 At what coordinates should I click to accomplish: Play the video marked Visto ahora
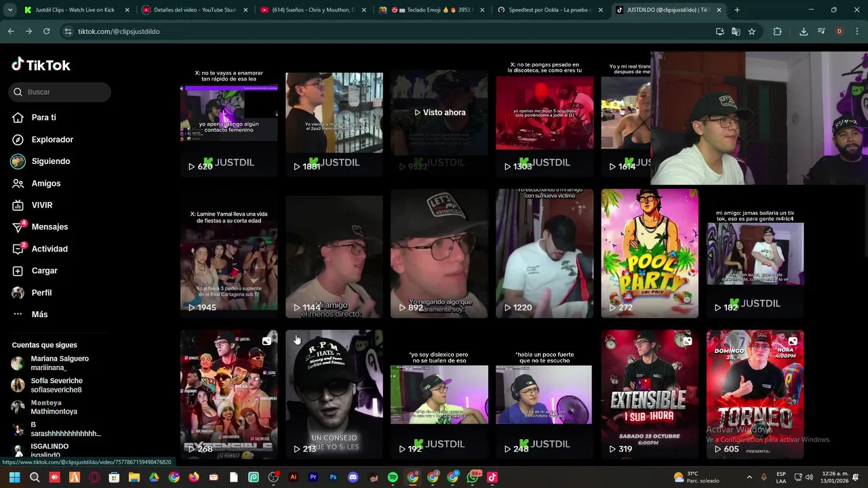(439, 113)
